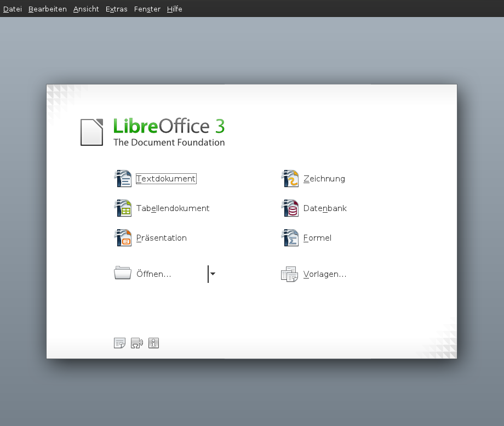
Task: Create a new Tabellendokument
Action: (x=173, y=208)
